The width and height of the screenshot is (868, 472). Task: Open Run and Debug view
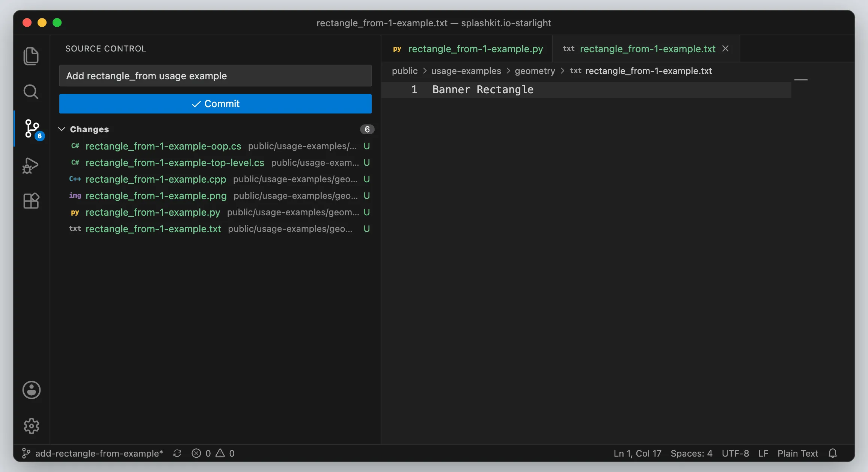pyautogui.click(x=31, y=165)
